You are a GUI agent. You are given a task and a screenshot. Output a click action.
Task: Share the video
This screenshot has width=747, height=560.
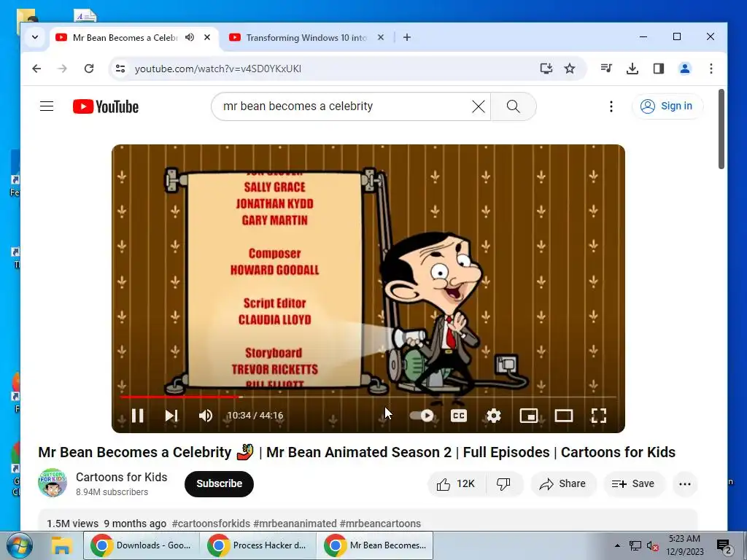click(x=563, y=484)
